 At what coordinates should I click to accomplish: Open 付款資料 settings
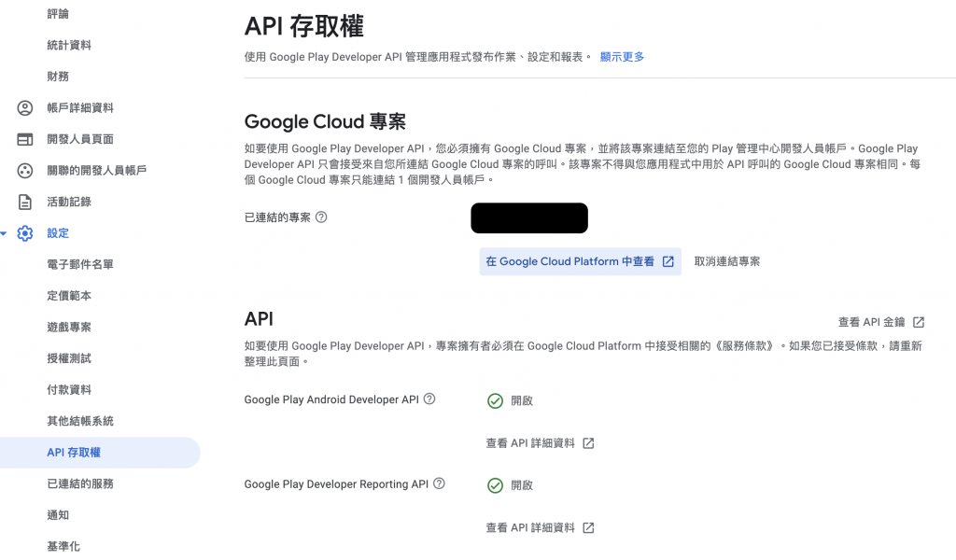pyautogui.click(x=69, y=390)
